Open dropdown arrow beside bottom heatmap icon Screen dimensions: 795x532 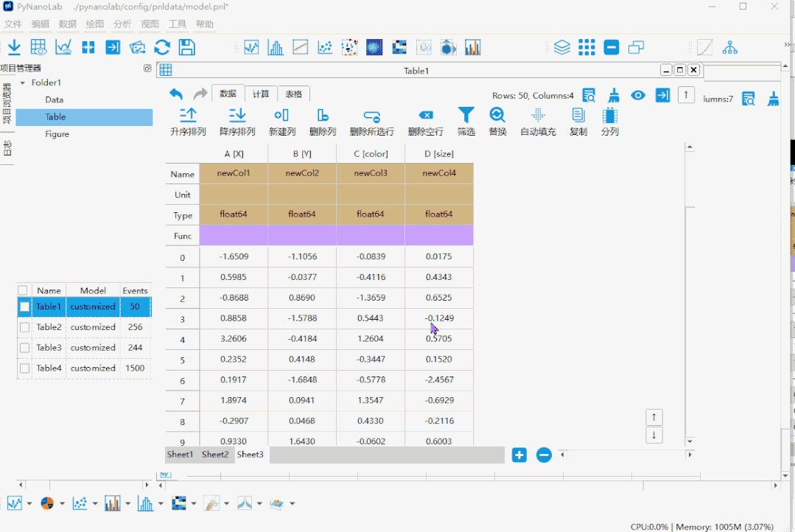click(x=194, y=503)
